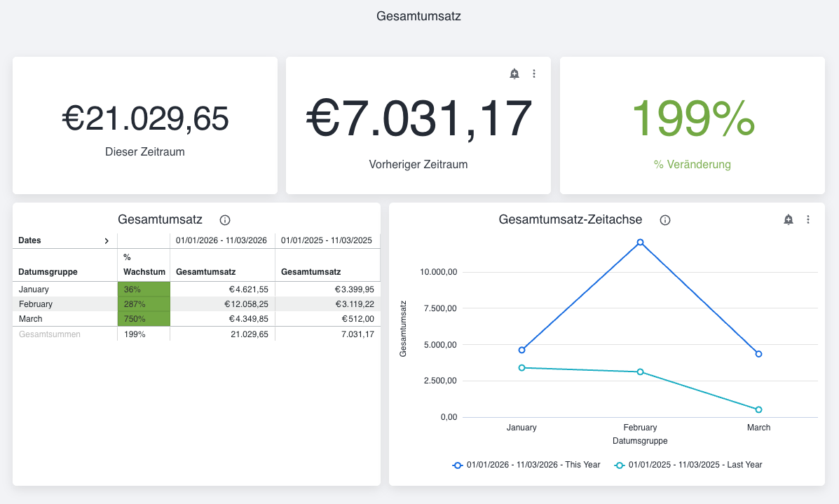
Task: Sort by the % Wachstum column header
Action: (x=144, y=264)
